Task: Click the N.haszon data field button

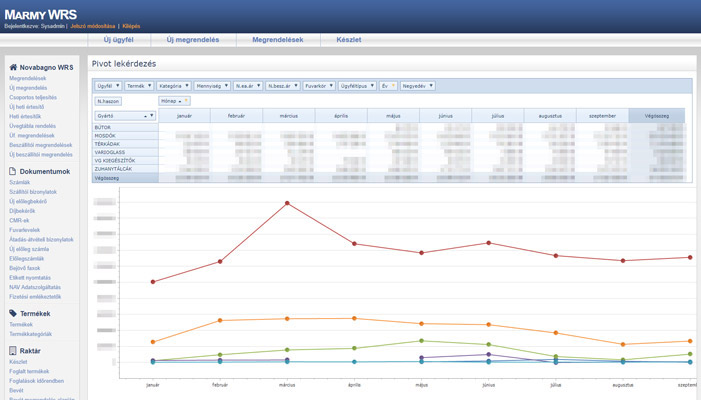Action: click(108, 101)
